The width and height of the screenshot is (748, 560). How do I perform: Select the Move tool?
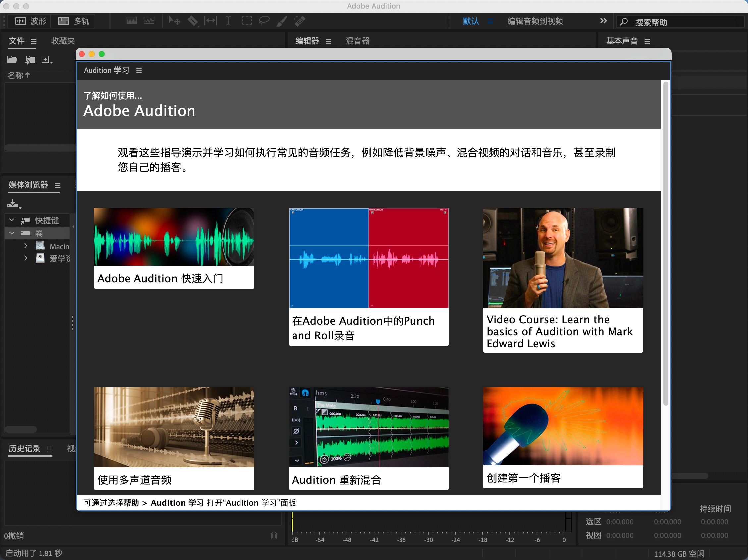[x=174, y=21]
